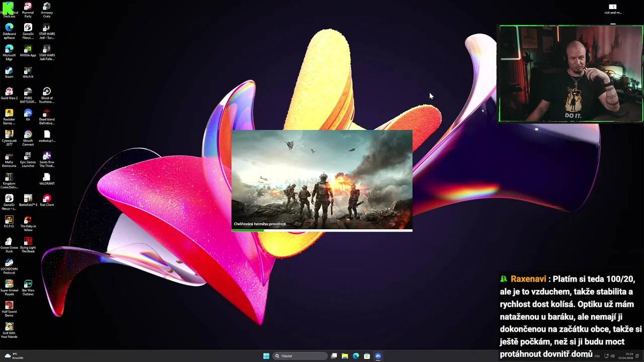
Task: Open the weather widget on the taskbar
Action: tap(13, 356)
